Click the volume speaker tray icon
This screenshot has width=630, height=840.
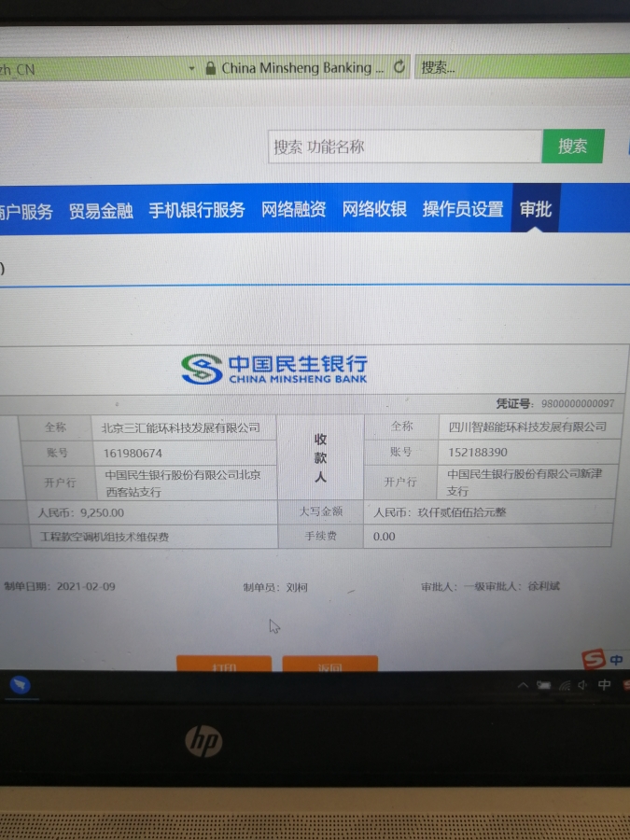(582, 685)
